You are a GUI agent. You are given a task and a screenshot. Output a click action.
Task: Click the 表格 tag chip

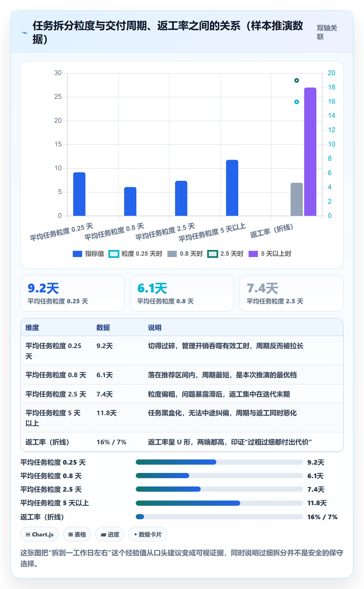point(77,534)
